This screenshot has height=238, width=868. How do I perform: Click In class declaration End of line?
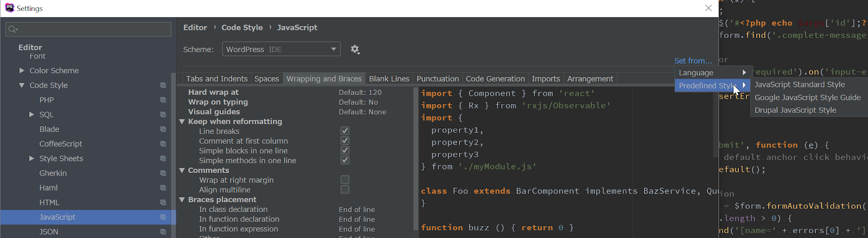click(357, 209)
